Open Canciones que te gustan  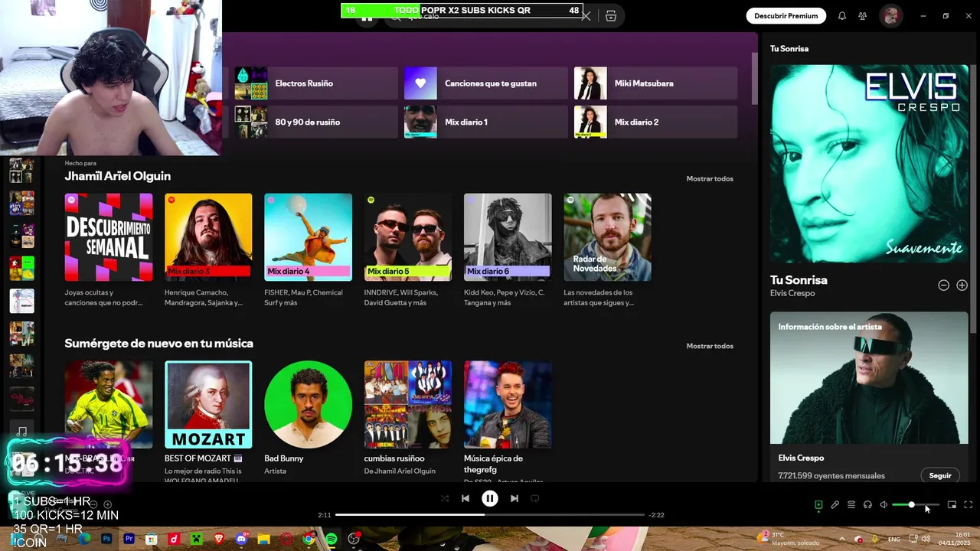click(x=486, y=83)
